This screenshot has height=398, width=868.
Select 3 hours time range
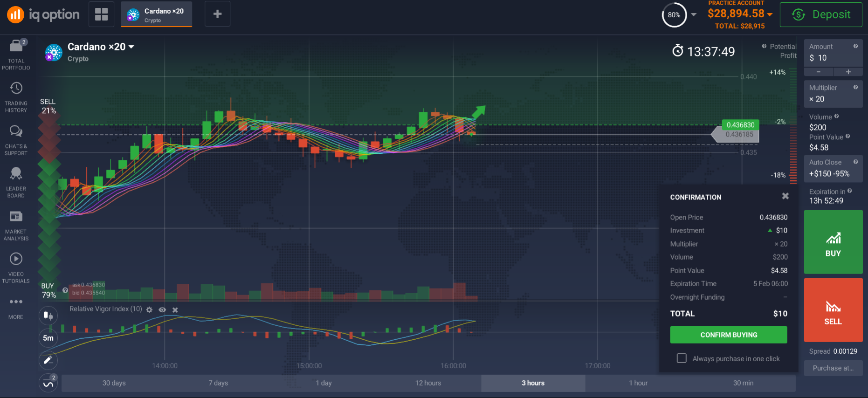tap(533, 383)
